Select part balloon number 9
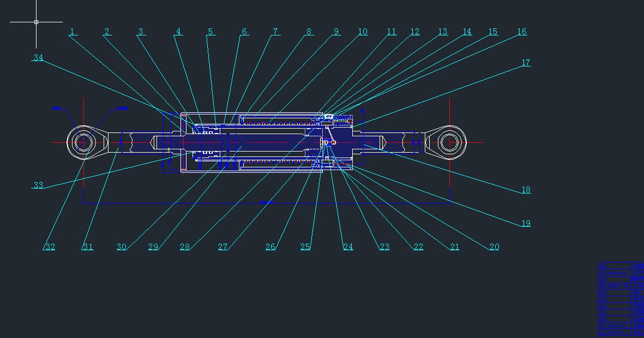This screenshot has width=644, height=338. click(336, 32)
